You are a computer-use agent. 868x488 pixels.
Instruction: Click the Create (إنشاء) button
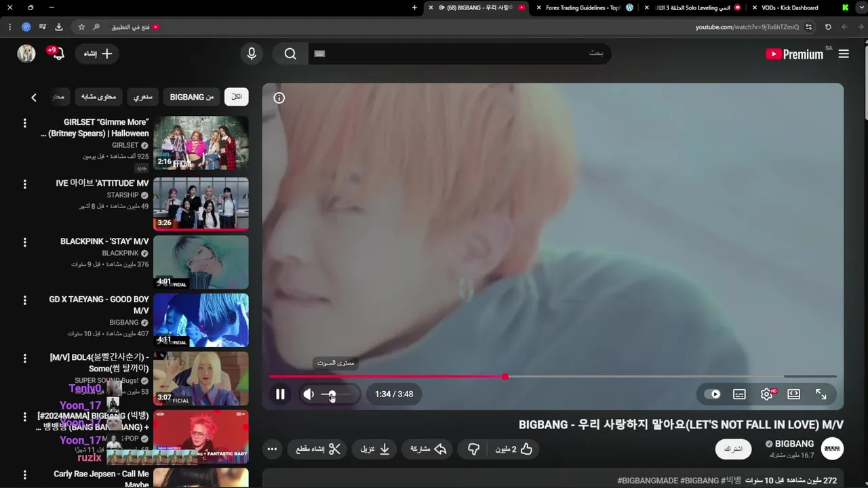point(98,54)
